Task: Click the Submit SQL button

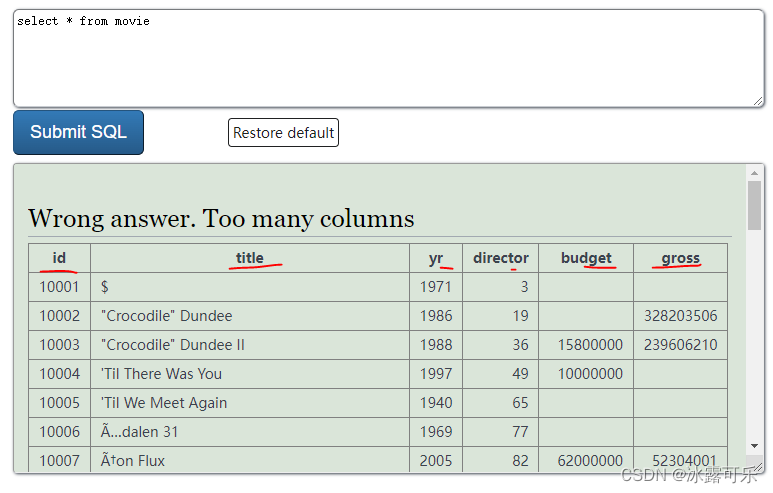Action: (x=78, y=132)
